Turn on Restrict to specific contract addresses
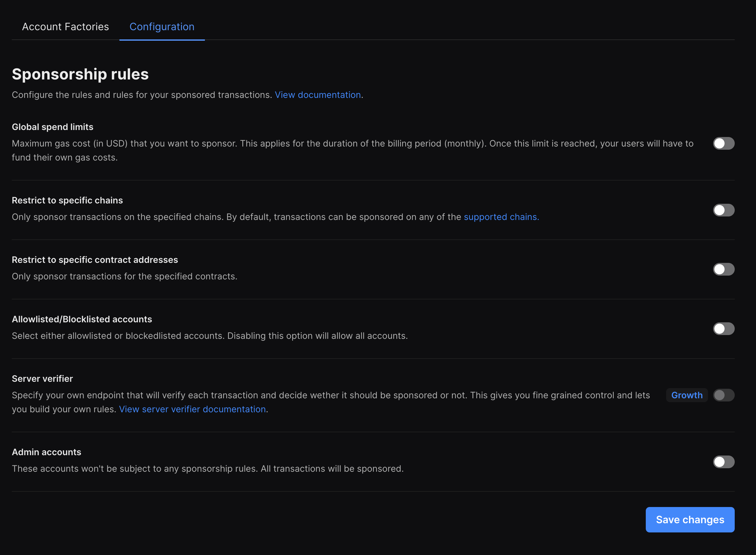Screen dimensions: 756x555 [x=723, y=270]
